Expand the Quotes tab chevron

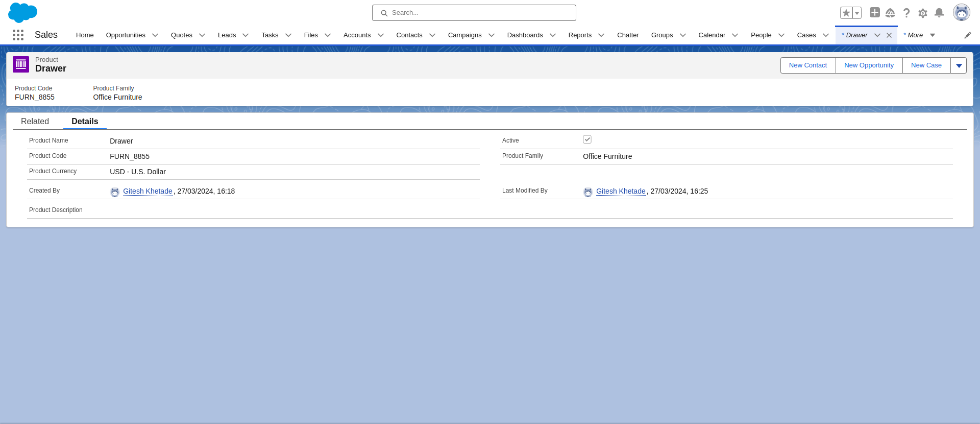pos(202,35)
